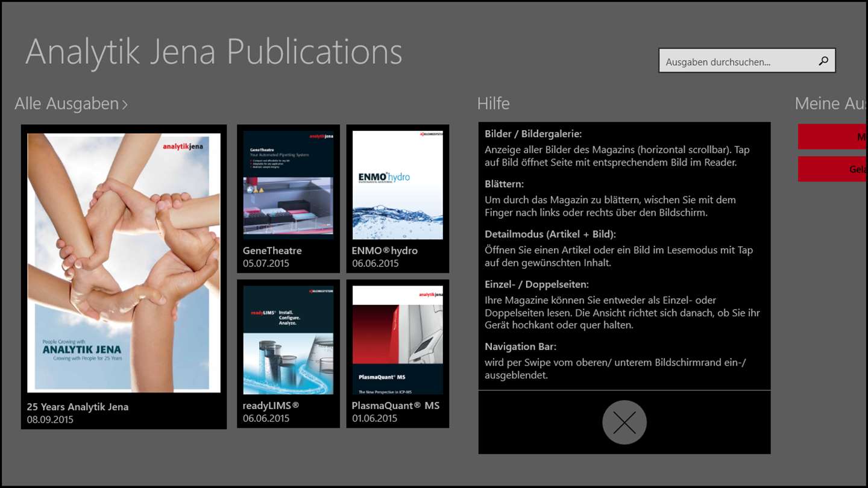Image resolution: width=868 pixels, height=488 pixels.
Task: Click the Bilder / Bildergalerie help heading
Action: 533,134
